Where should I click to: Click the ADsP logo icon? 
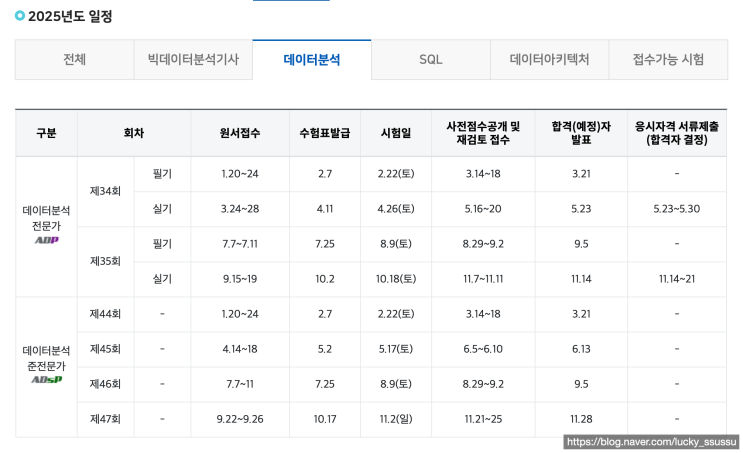click(x=46, y=380)
